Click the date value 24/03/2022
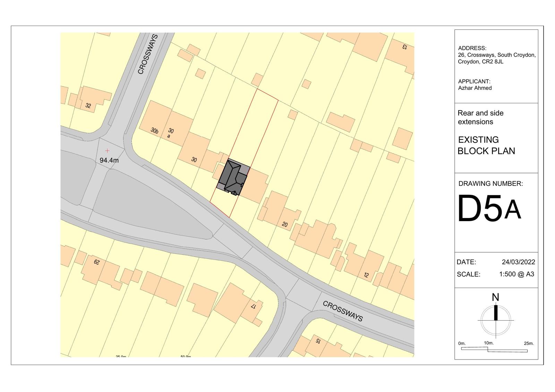The image size is (555, 392). [518, 262]
